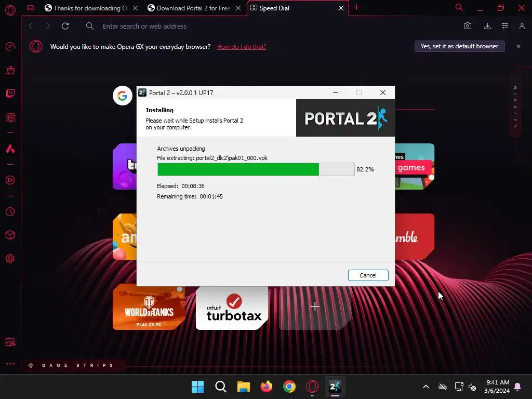
Task: Open the games speed dial tile
Action: point(415,166)
